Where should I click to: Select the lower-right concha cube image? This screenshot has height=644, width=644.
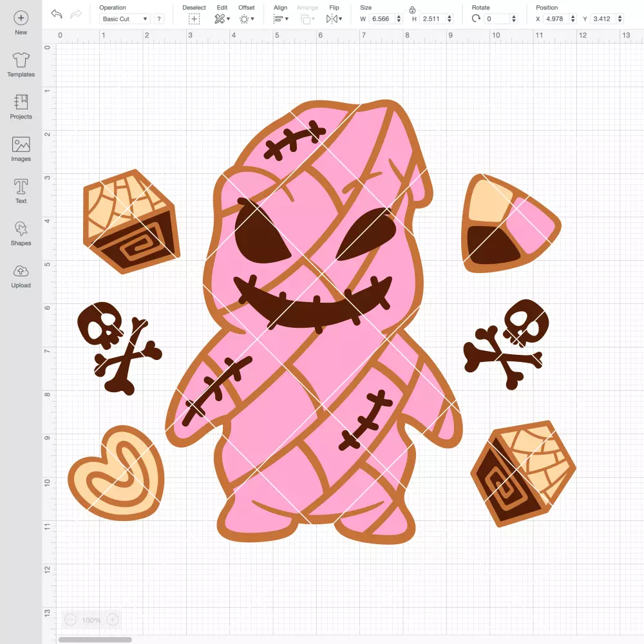(x=523, y=473)
